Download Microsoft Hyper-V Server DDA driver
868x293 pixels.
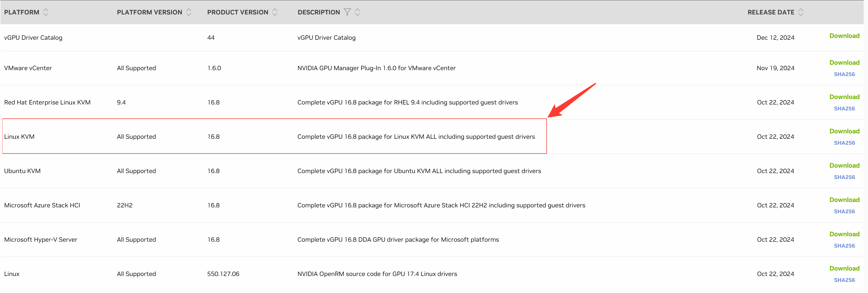(x=844, y=234)
